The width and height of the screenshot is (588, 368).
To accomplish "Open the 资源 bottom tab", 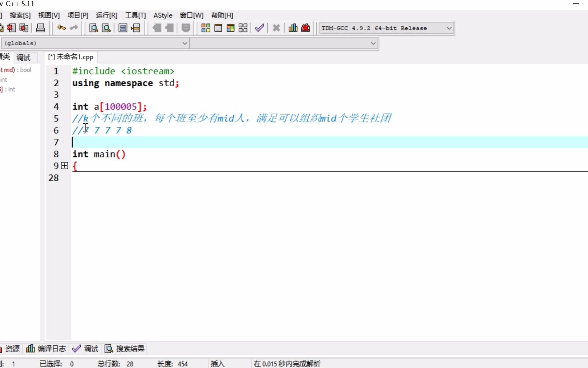I will [x=11, y=349].
